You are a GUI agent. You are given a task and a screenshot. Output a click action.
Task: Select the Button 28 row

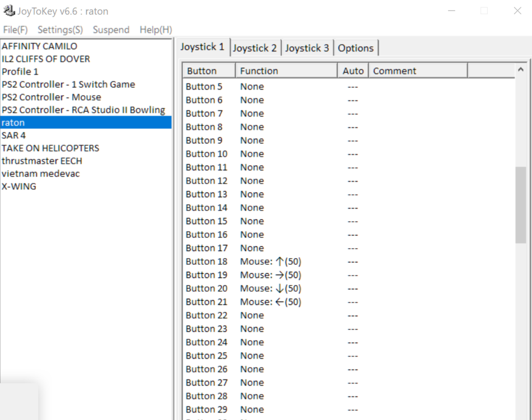[349, 396]
